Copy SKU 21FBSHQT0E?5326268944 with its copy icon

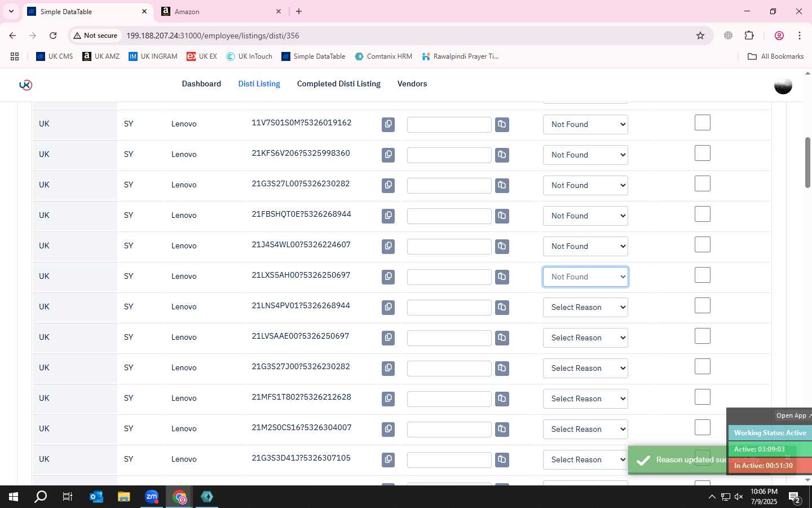click(x=388, y=216)
